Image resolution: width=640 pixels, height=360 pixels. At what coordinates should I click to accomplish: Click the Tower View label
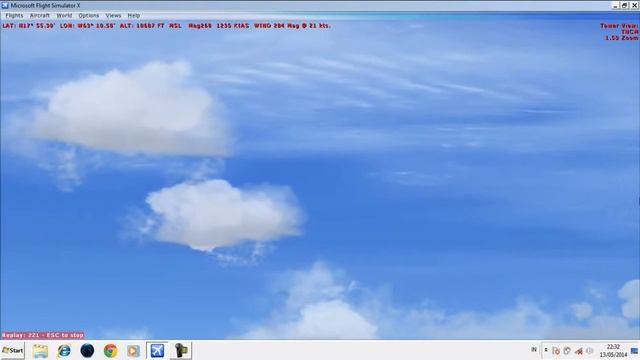point(619,26)
